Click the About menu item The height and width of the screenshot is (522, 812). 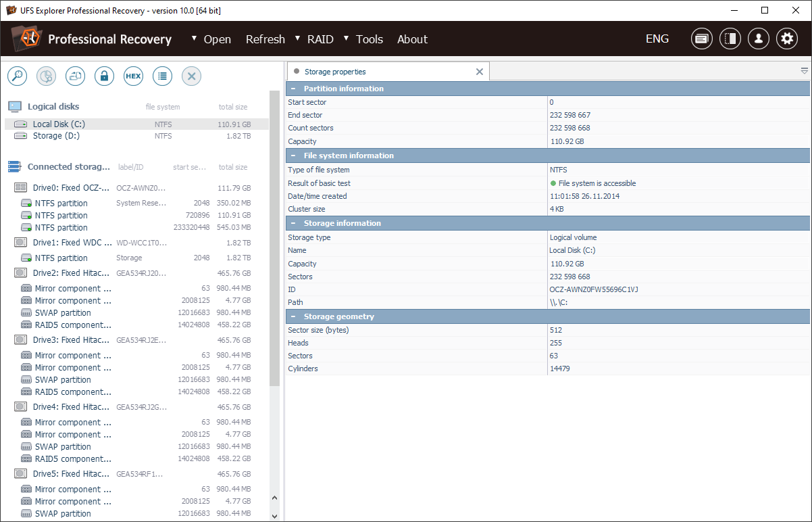(412, 39)
